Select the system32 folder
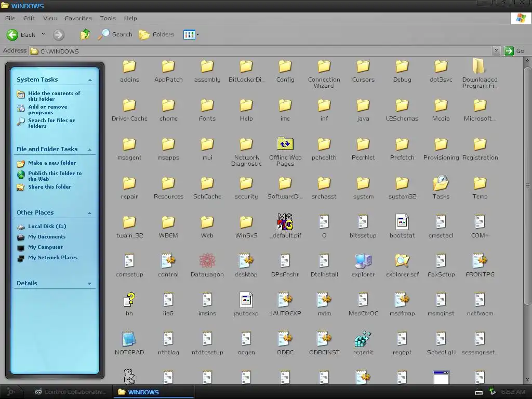 402,187
